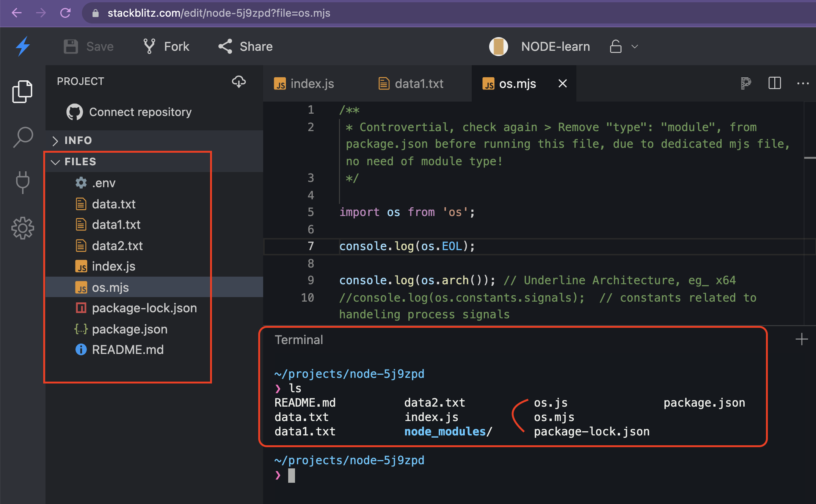Click the download project cloud icon

click(x=239, y=82)
